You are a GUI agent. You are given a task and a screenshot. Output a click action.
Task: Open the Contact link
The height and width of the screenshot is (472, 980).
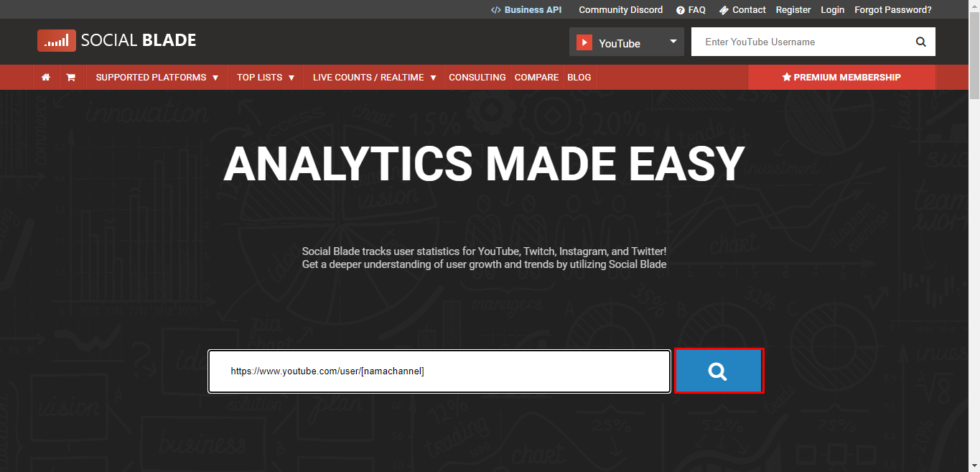pyautogui.click(x=742, y=10)
